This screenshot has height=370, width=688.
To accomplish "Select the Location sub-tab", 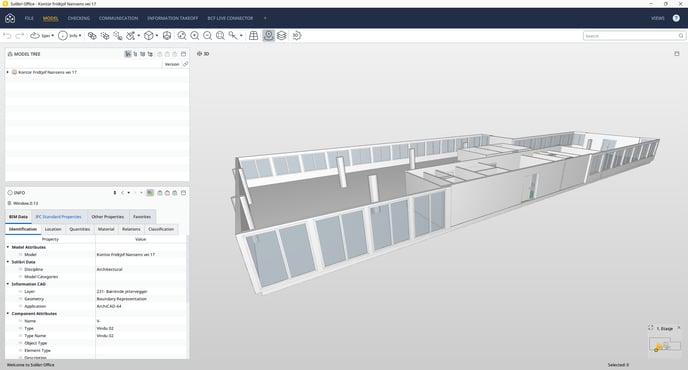I will click(x=53, y=229).
